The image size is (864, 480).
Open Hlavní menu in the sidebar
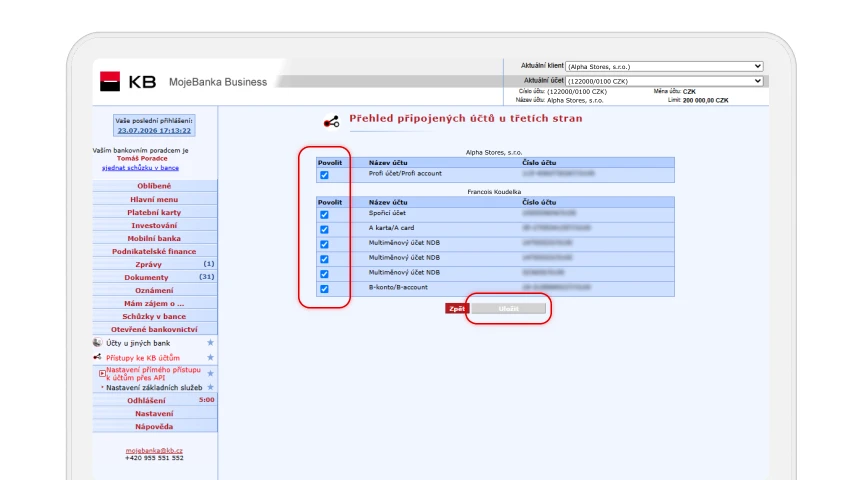click(154, 199)
